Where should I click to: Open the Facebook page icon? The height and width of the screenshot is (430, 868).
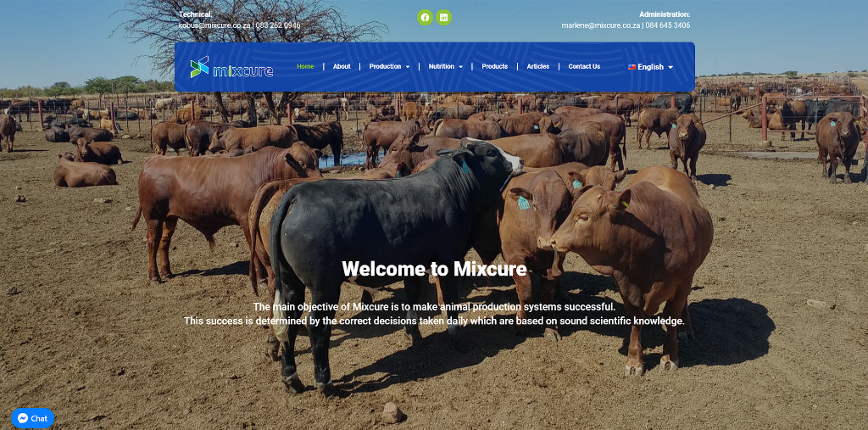425,17
